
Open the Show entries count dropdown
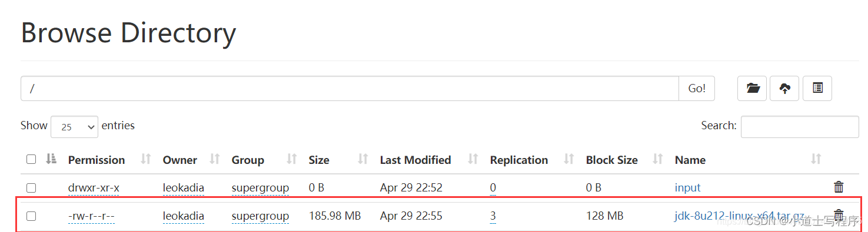[74, 127]
